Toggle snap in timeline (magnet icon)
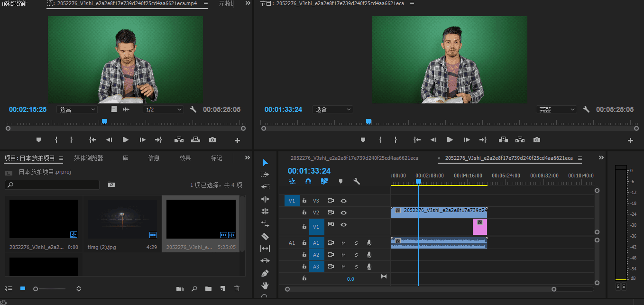Screen dimensions: 644x305 [308, 181]
